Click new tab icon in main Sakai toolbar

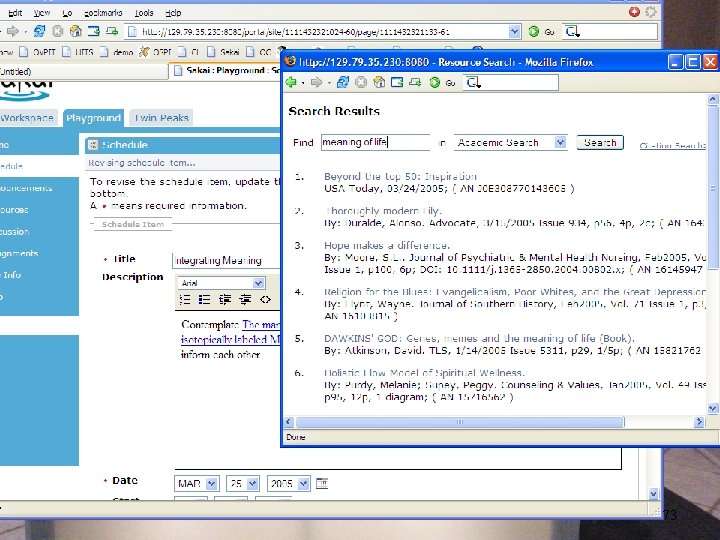click(x=112, y=31)
